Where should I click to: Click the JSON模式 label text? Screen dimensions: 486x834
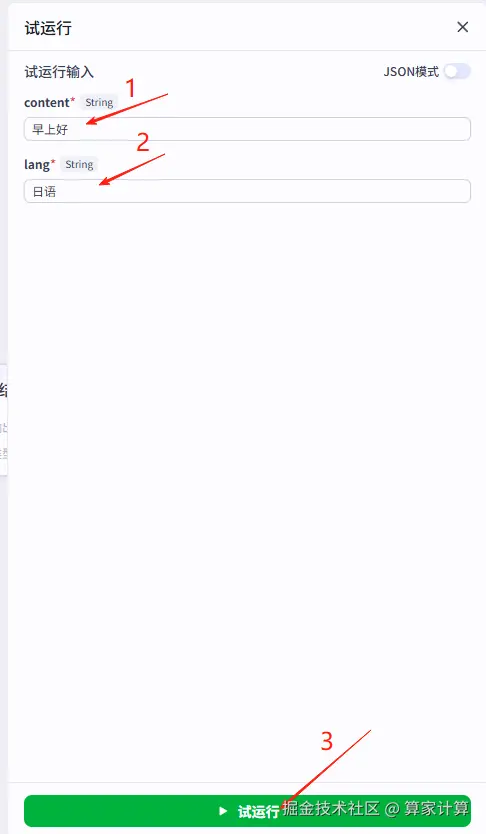[x=411, y=72]
